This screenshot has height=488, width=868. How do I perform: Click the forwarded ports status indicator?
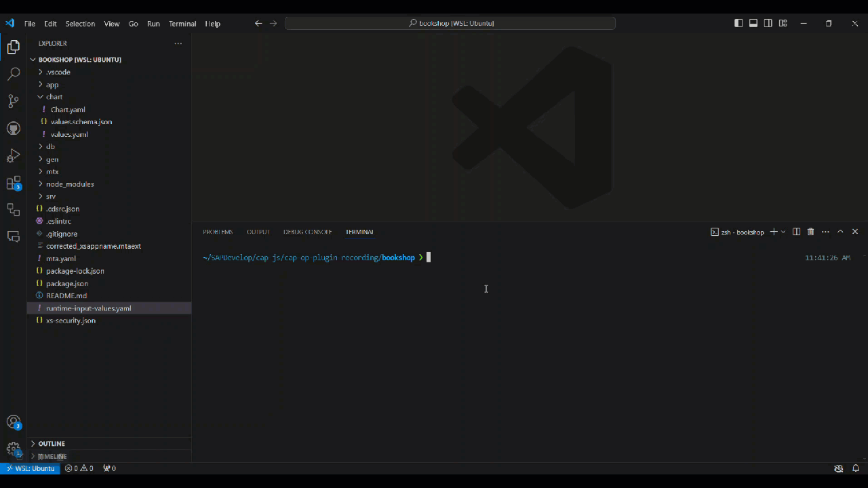coord(109,468)
